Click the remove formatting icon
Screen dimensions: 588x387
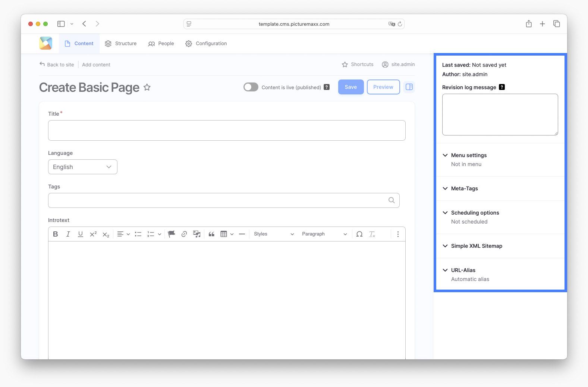[x=372, y=234]
